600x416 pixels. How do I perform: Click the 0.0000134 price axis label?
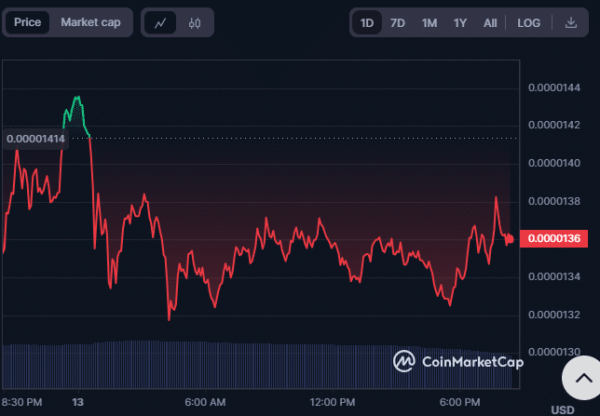pyautogui.click(x=554, y=276)
